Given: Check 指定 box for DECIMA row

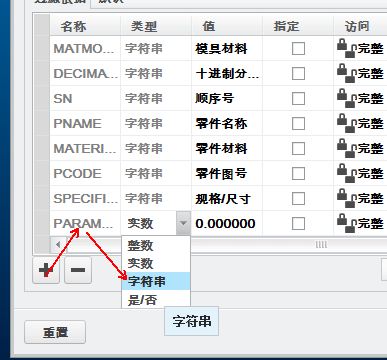Looking at the screenshot, I should coord(298,74).
